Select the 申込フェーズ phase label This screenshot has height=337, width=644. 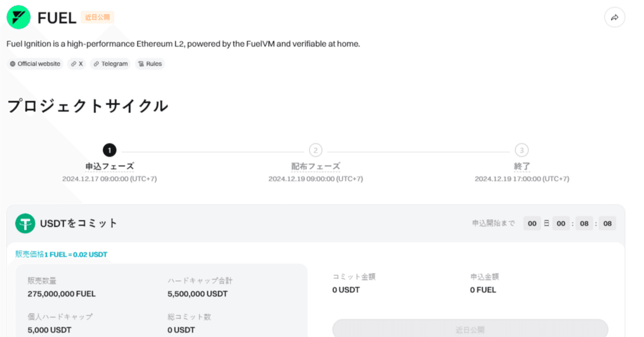[x=109, y=166]
